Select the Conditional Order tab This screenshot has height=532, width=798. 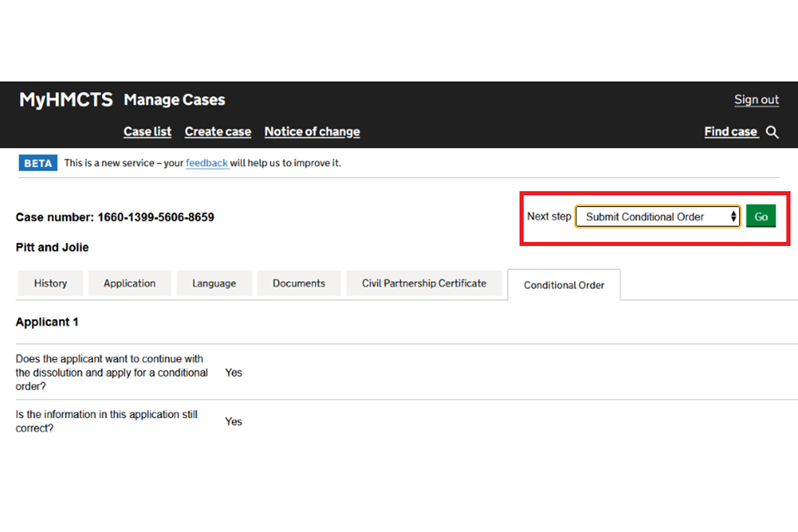564,285
